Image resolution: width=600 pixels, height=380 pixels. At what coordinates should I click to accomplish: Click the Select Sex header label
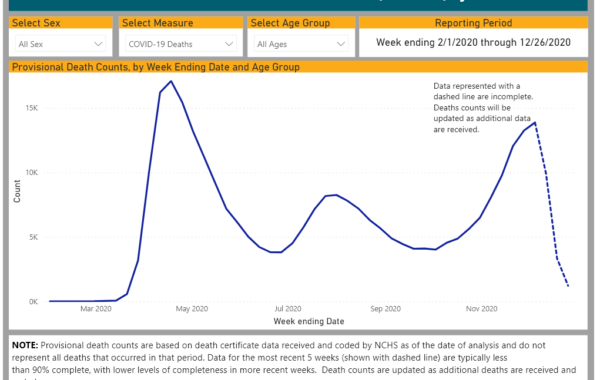point(36,23)
